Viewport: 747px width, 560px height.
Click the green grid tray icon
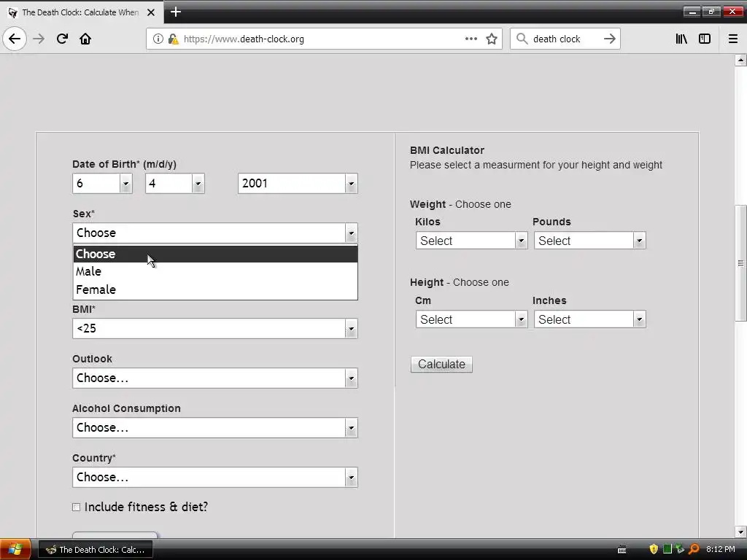click(x=667, y=549)
